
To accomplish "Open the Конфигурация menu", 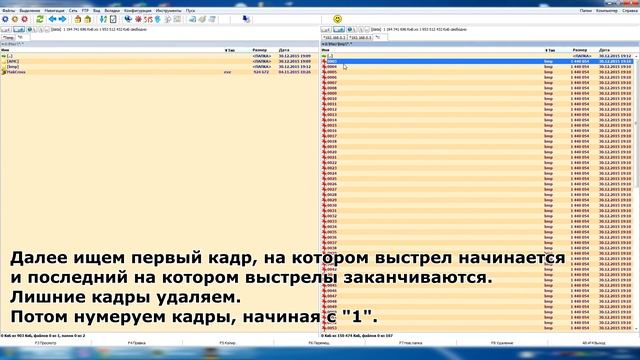I will 138,11.
